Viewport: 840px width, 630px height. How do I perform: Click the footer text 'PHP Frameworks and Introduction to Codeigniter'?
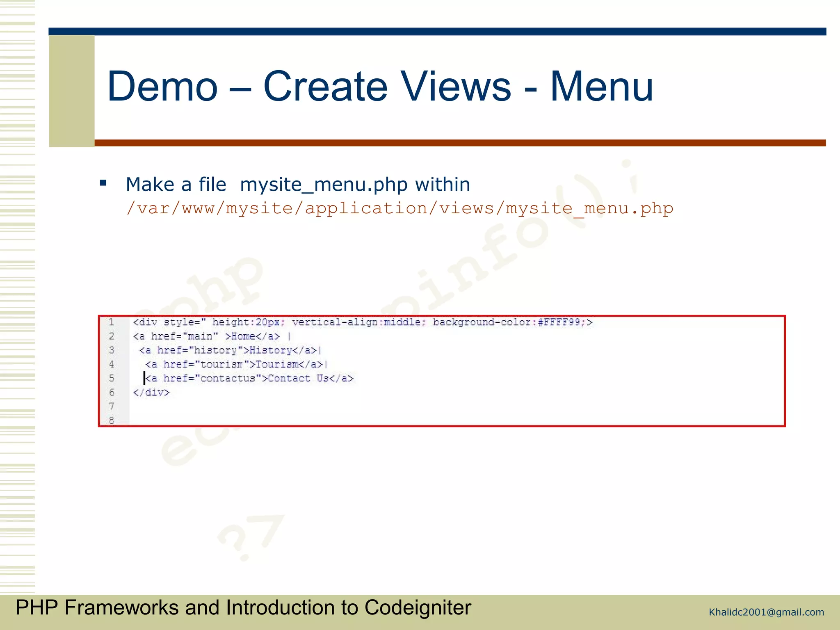[x=243, y=608]
